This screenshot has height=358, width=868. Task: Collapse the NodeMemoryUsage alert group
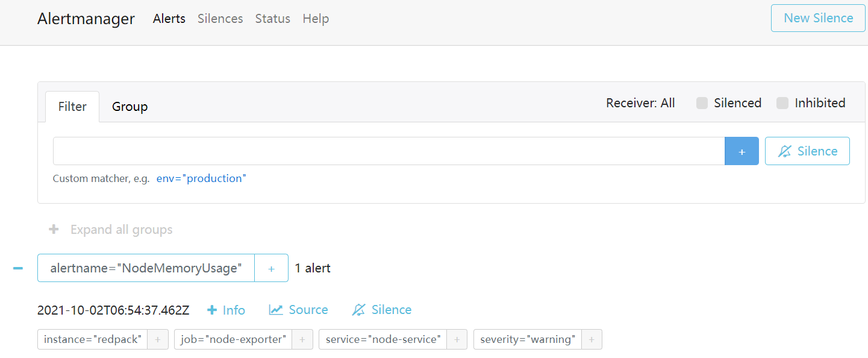pos(17,268)
